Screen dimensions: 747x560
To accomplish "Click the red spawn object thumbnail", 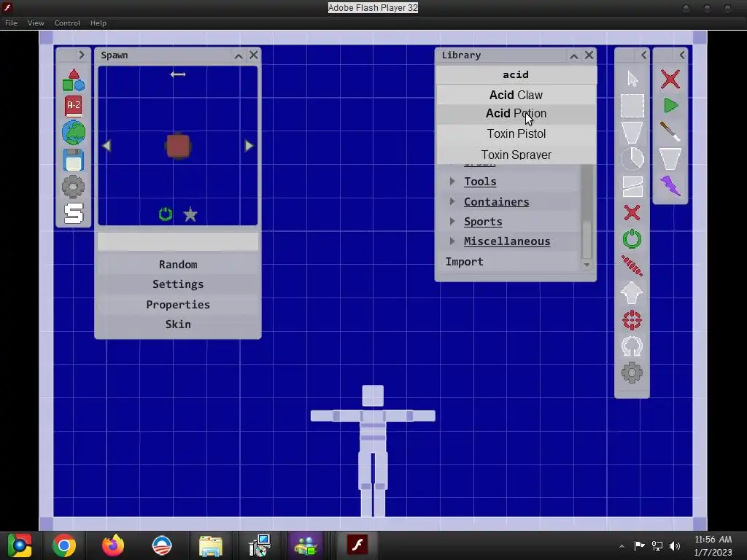I will click(178, 146).
